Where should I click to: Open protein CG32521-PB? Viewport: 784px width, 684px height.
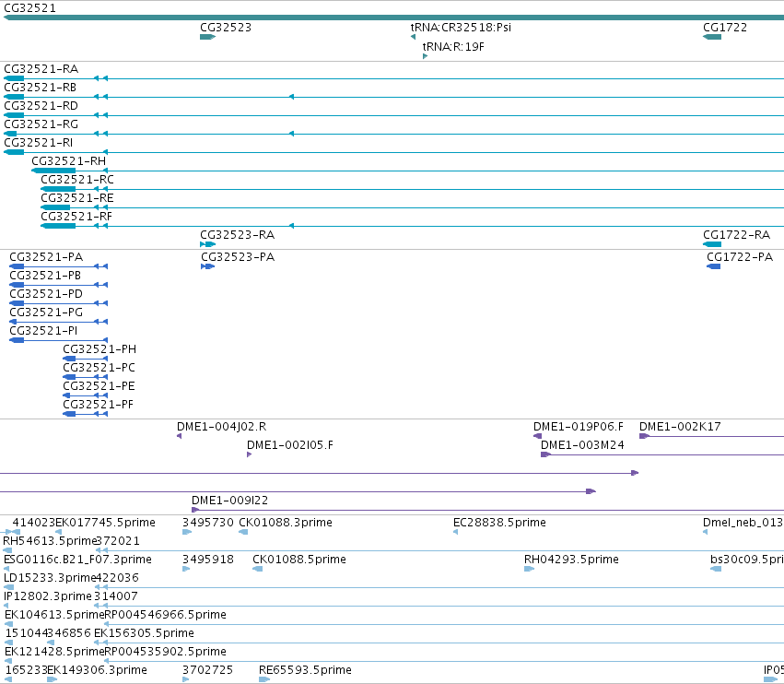(x=45, y=276)
